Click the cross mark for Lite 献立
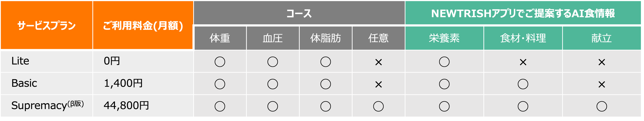Screen dimensions: 644x121 click(602, 62)
